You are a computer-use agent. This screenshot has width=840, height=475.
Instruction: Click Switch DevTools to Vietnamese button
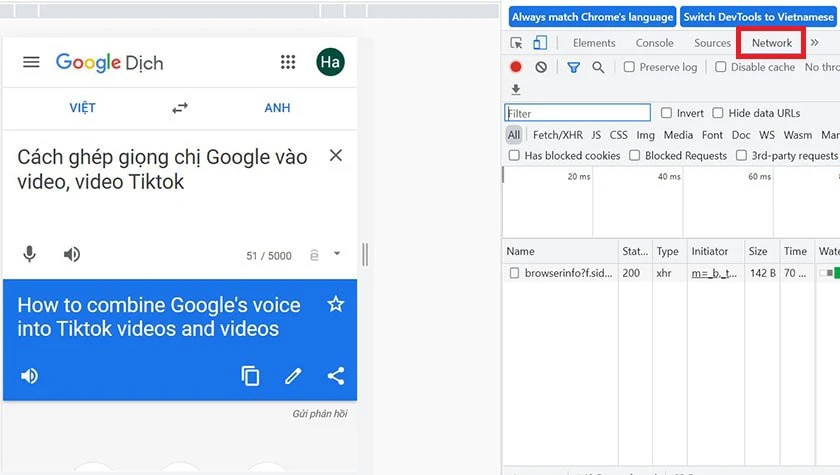click(x=758, y=17)
